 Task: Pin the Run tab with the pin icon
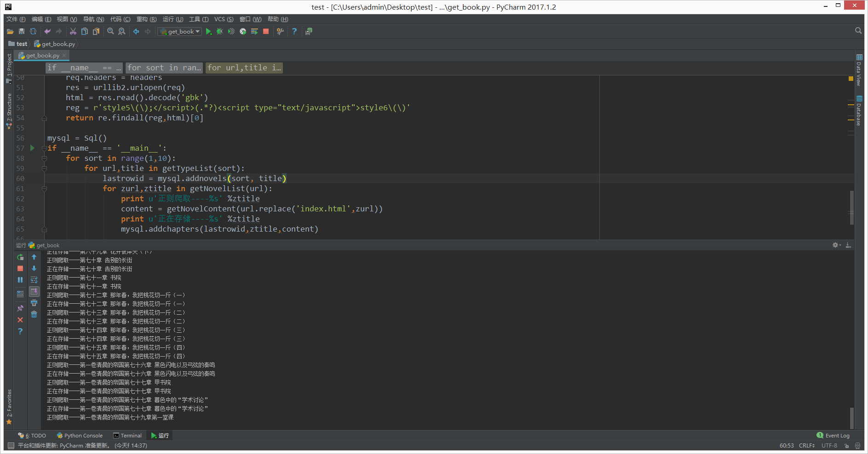(x=20, y=308)
